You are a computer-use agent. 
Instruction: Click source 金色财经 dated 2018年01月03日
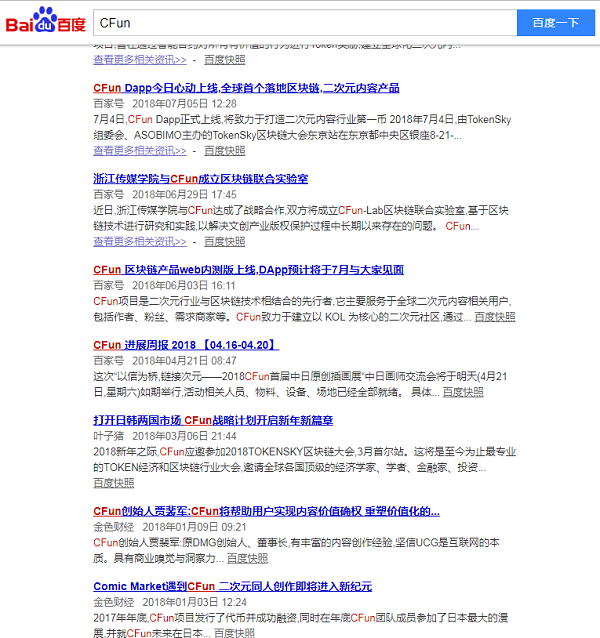coord(114,602)
